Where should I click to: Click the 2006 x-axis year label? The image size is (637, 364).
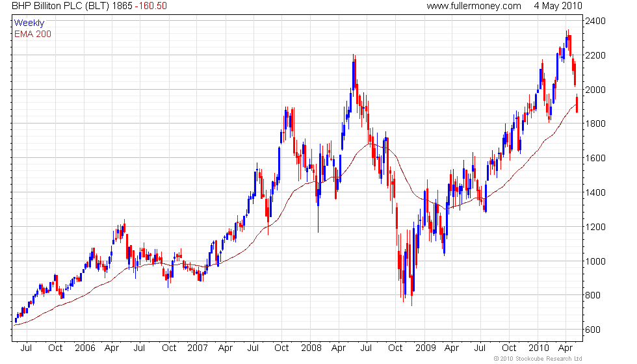pos(85,348)
